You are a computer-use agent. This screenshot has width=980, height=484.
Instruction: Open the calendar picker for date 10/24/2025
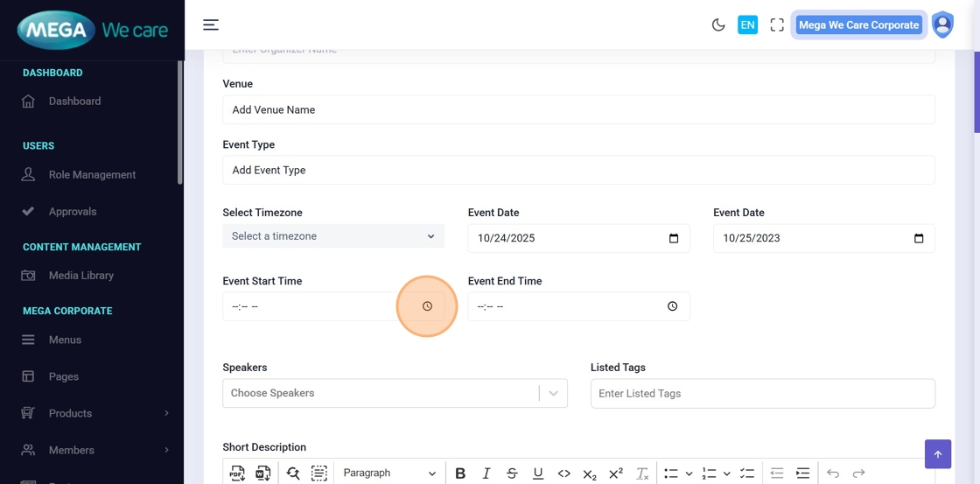click(x=673, y=238)
